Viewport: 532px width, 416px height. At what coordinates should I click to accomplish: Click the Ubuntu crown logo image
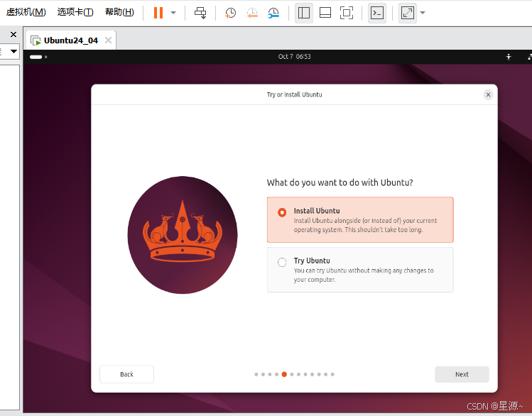(183, 234)
